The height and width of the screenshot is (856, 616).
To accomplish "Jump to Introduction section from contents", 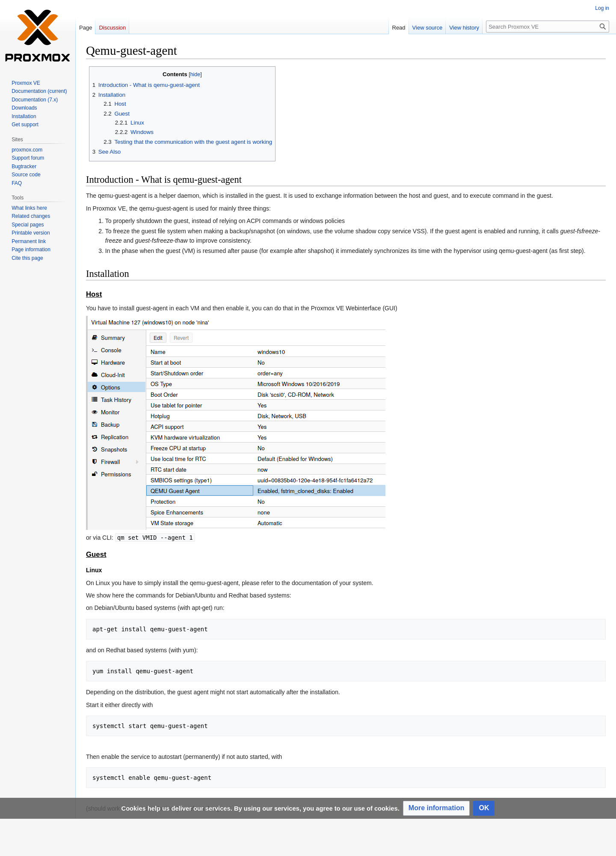I will point(146,85).
